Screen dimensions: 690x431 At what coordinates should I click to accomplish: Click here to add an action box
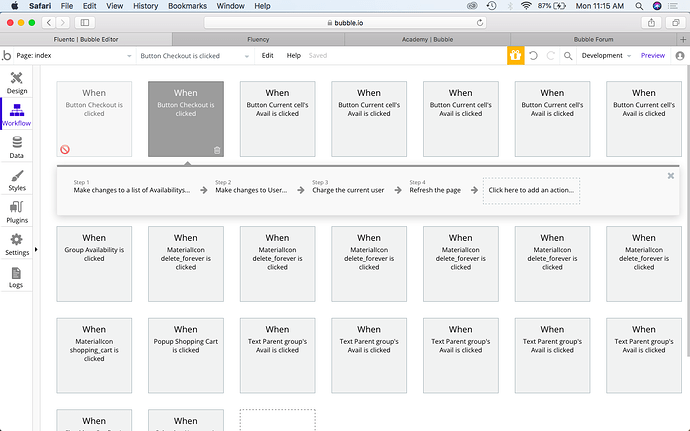click(531, 191)
